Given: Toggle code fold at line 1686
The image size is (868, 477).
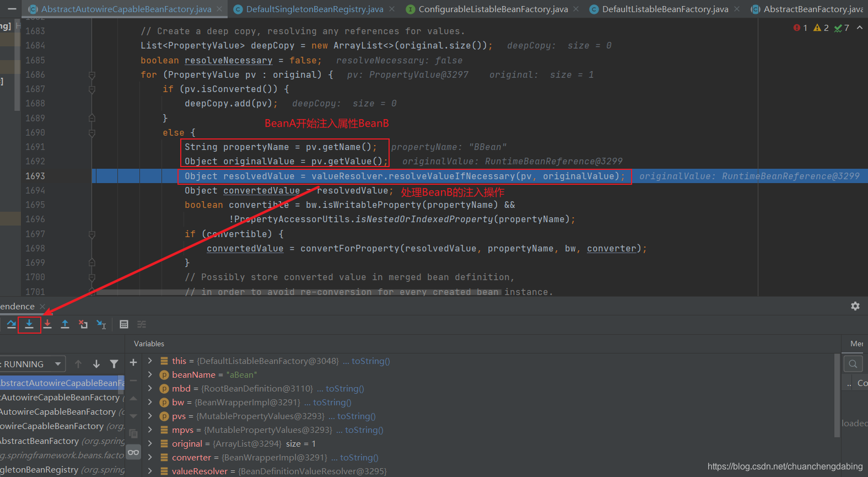Looking at the screenshot, I should (92, 75).
